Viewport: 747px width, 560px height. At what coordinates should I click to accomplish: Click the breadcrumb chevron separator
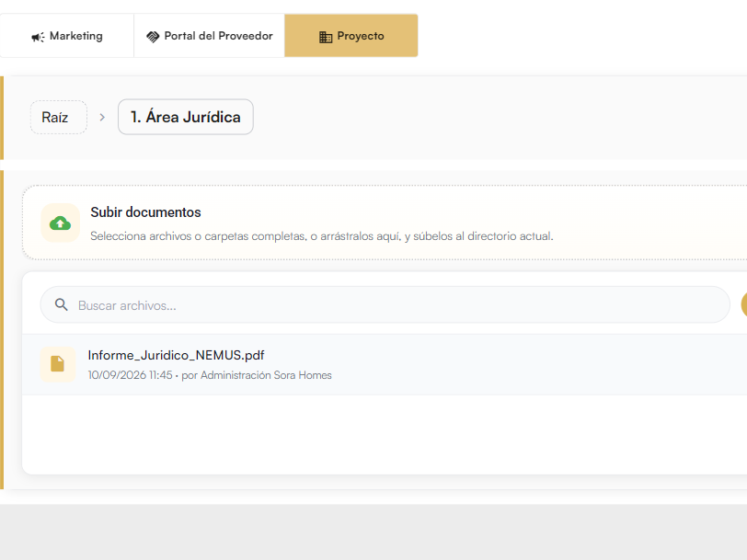pyautogui.click(x=102, y=117)
